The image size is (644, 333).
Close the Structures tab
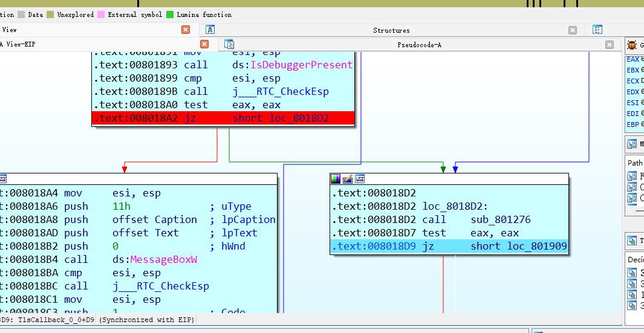click(x=572, y=30)
